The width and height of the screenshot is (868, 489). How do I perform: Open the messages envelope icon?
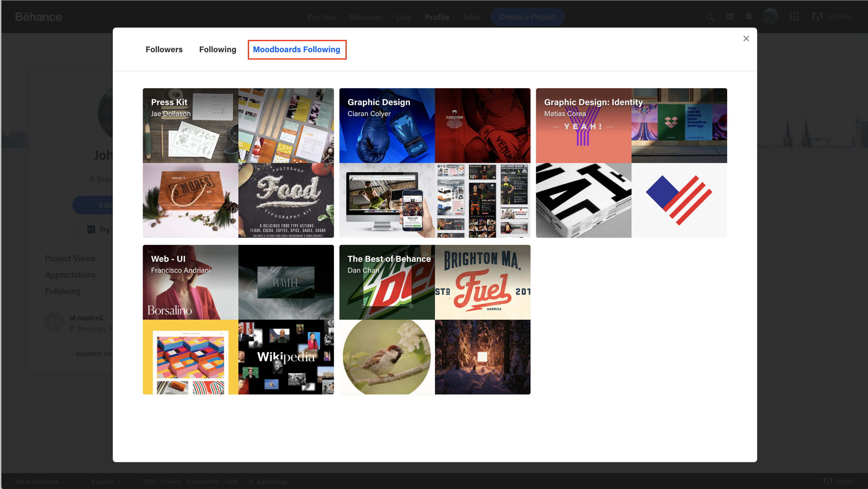tap(730, 17)
